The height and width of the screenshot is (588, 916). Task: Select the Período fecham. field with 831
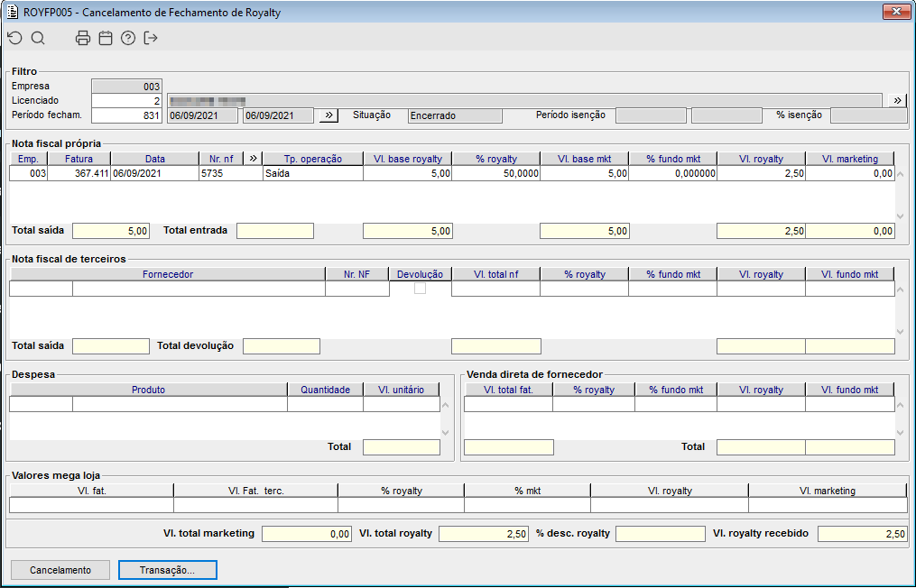tap(127, 115)
